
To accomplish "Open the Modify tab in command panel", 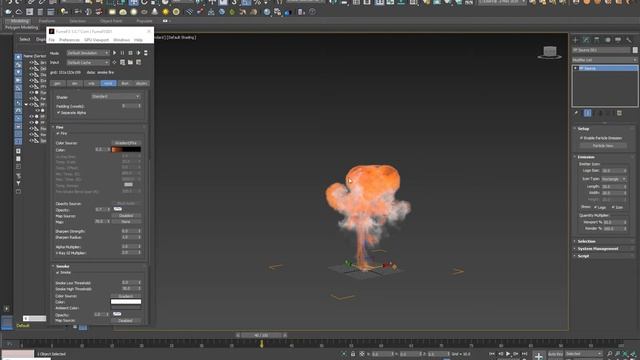I will coord(586,40).
